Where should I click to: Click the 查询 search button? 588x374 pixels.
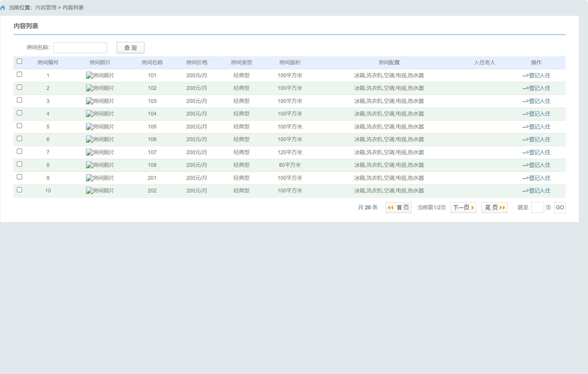[x=130, y=48]
